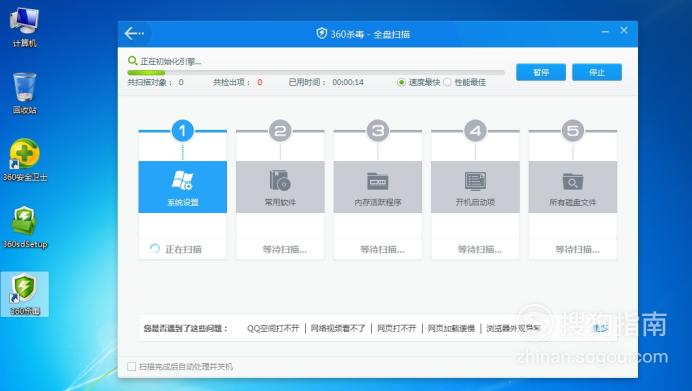Image resolution: width=692 pixels, height=391 pixels.
Task: Click the magnifier scanning status icon
Action: [x=132, y=60]
